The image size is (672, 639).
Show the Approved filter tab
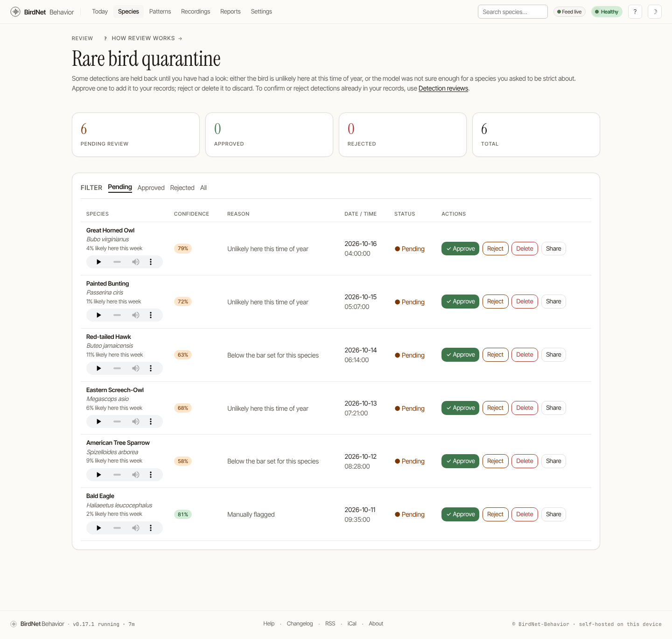(x=151, y=188)
